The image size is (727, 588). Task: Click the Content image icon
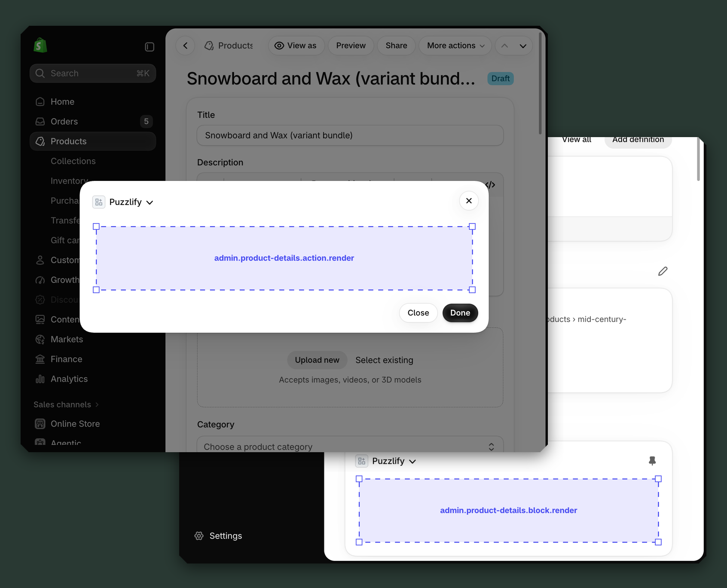click(x=40, y=319)
